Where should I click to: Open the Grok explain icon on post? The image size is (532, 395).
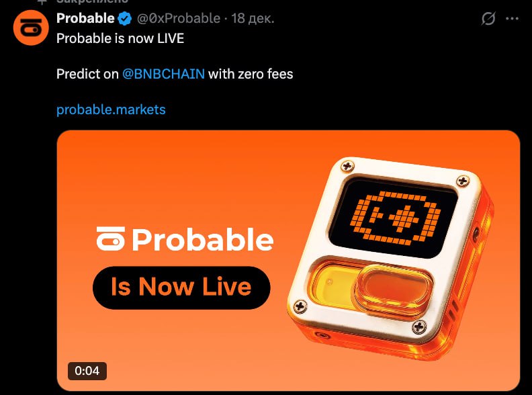pyautogui.click(x=488, y=18)
